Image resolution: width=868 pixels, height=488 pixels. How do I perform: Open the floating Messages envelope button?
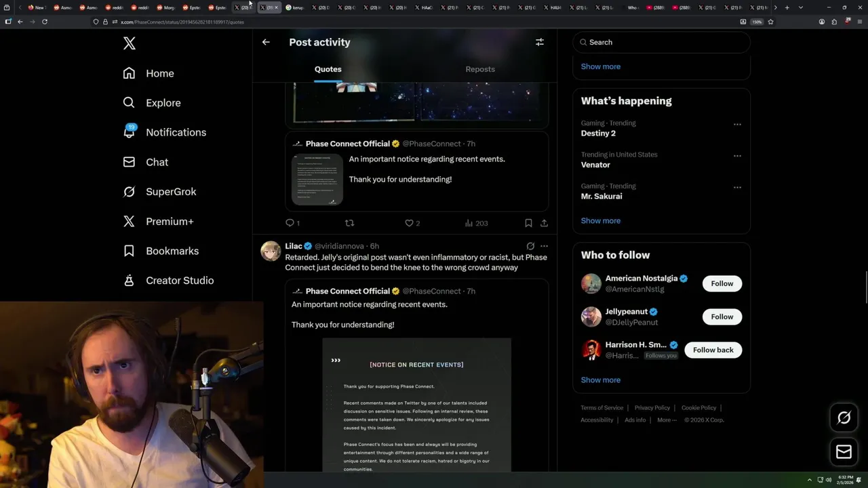point(844,452)
